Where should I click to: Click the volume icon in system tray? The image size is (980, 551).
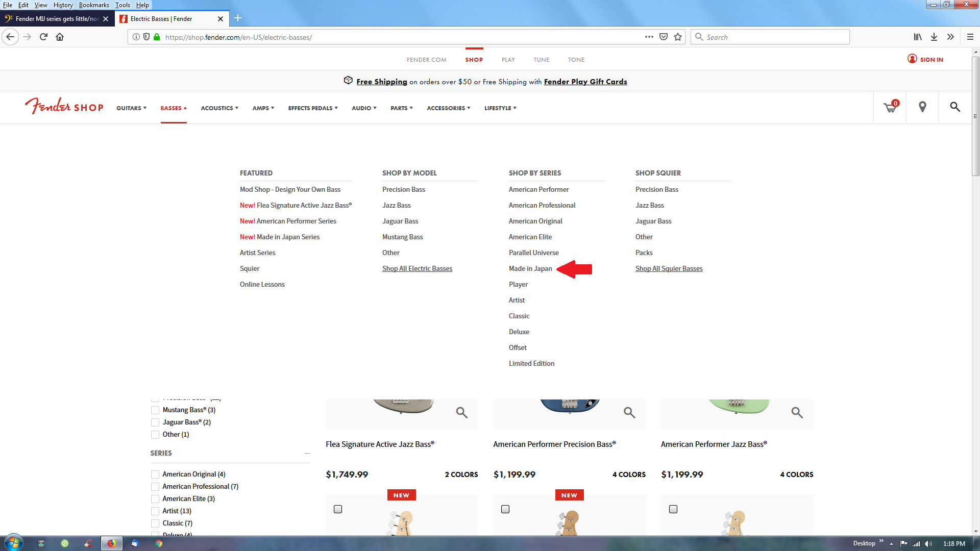pyautogui.click(x=928, y=543)
